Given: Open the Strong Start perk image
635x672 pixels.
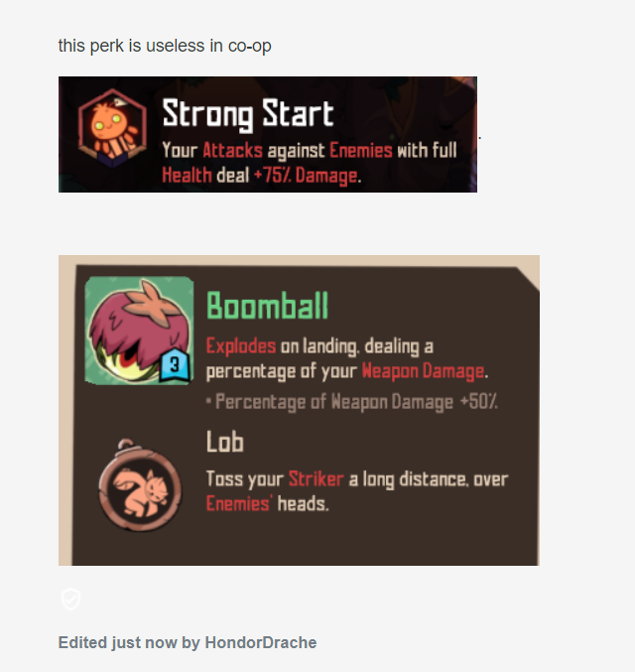Looking at the screenshot, I should pyautogui.click(x=268, y=134).
